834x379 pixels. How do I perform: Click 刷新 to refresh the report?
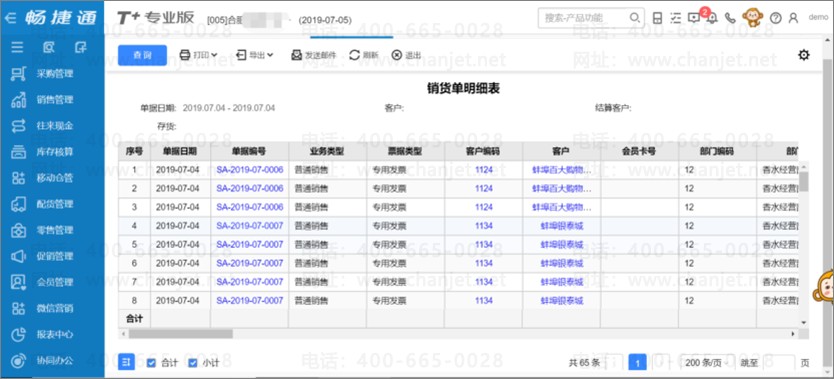(364, 55)
